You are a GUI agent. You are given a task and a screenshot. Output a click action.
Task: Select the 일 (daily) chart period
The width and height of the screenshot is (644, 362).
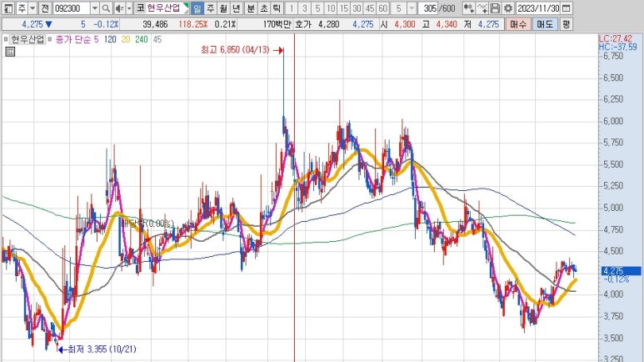click(x=197, y=8)
